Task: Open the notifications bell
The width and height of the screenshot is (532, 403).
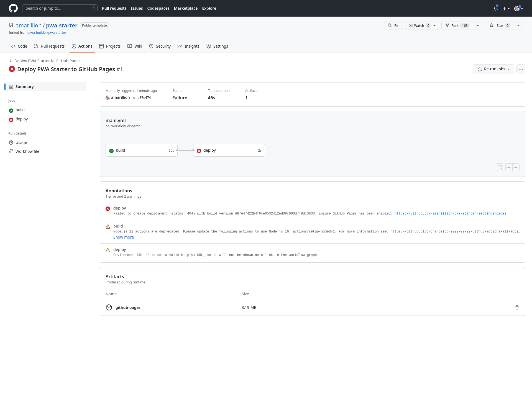Action: (495, 8)
